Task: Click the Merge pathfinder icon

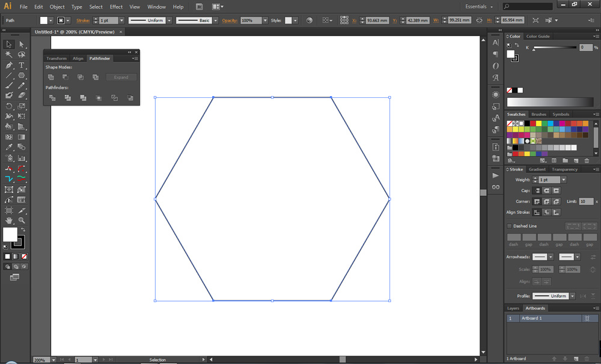Action: point(83,98)
